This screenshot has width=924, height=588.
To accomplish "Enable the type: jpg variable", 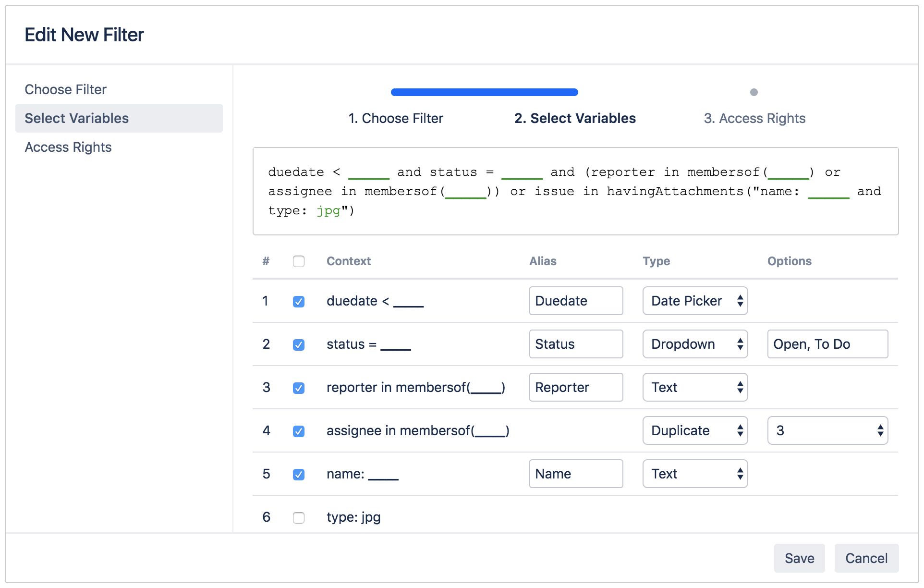I will point(299,518).
